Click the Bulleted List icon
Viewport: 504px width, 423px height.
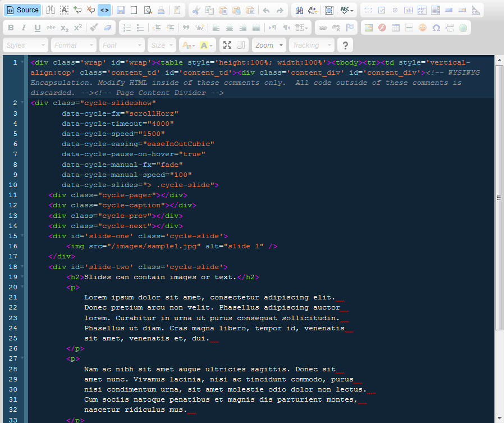[140, 28]
